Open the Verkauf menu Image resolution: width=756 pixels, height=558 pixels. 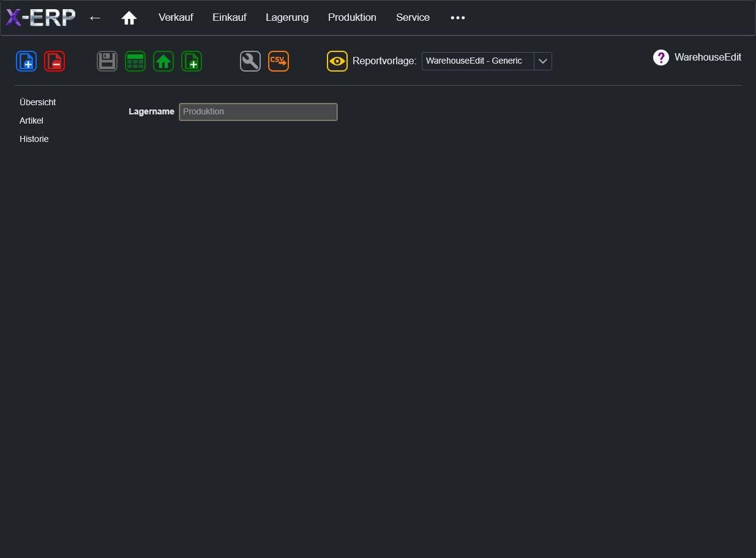pos(176,17)
